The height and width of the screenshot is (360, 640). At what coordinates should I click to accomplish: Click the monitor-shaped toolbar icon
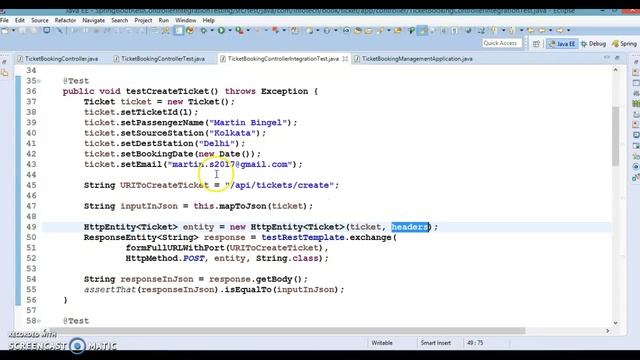tap(47, 31)
